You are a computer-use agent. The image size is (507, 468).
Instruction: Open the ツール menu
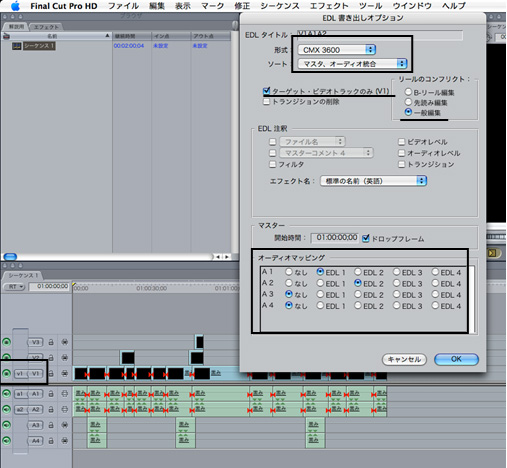point(370,6)
